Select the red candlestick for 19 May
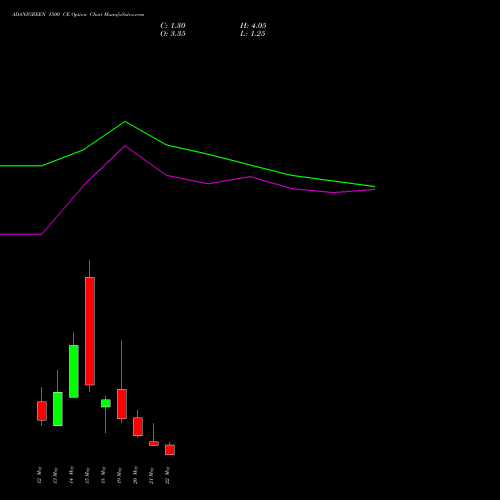This screenshot has height=500, width=500. click(122, 404)
